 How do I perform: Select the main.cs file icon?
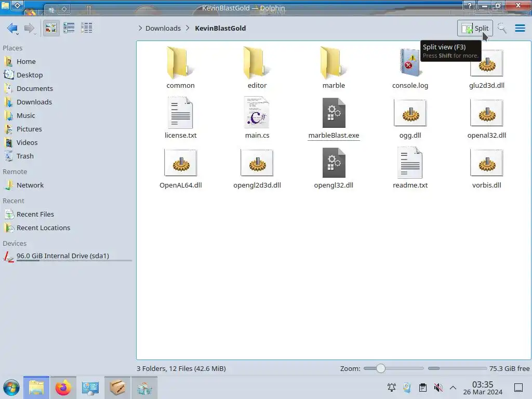point(257,113)
